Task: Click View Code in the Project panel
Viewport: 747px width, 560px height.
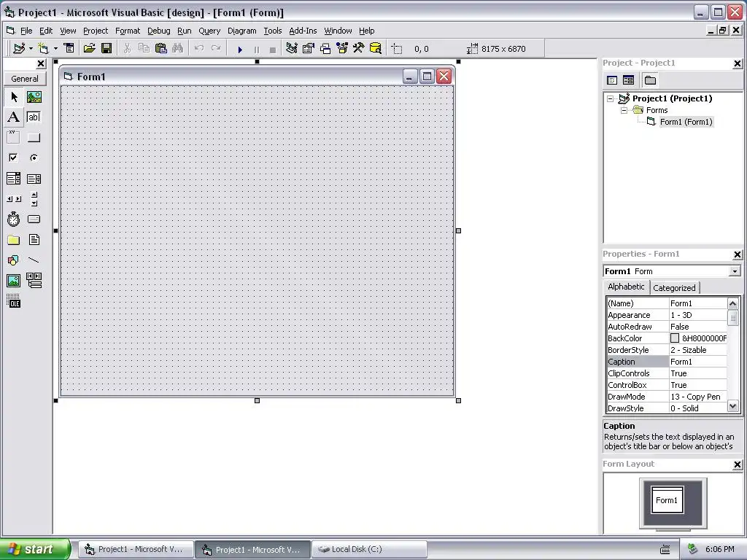Action: (612, 80)
